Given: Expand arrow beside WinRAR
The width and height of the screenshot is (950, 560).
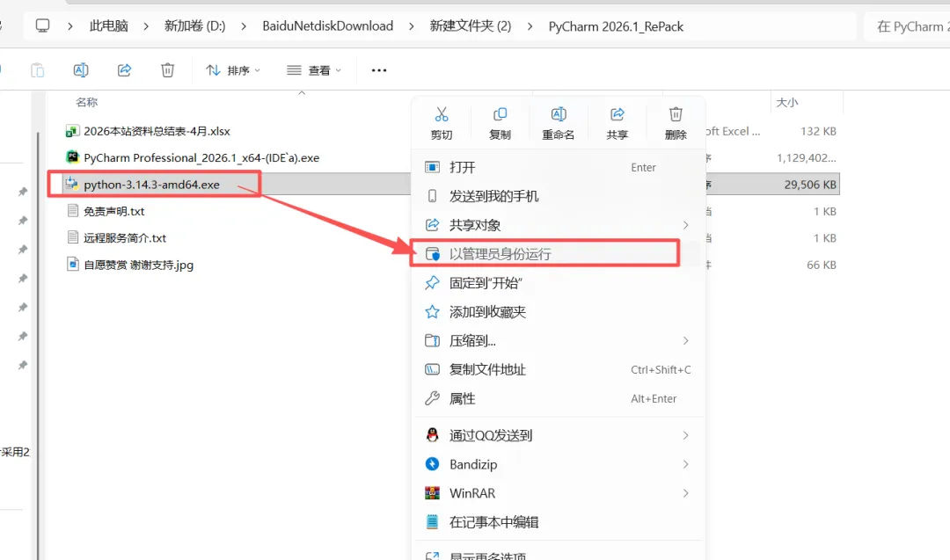Looking at the screenshot, I should [686, 493].
